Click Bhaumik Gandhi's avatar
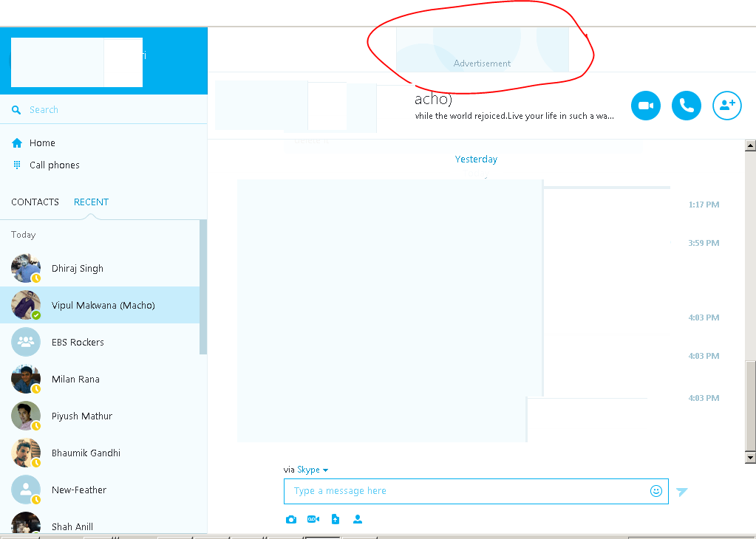The width and height of the screenshot is (756, 539). point(26,453)
